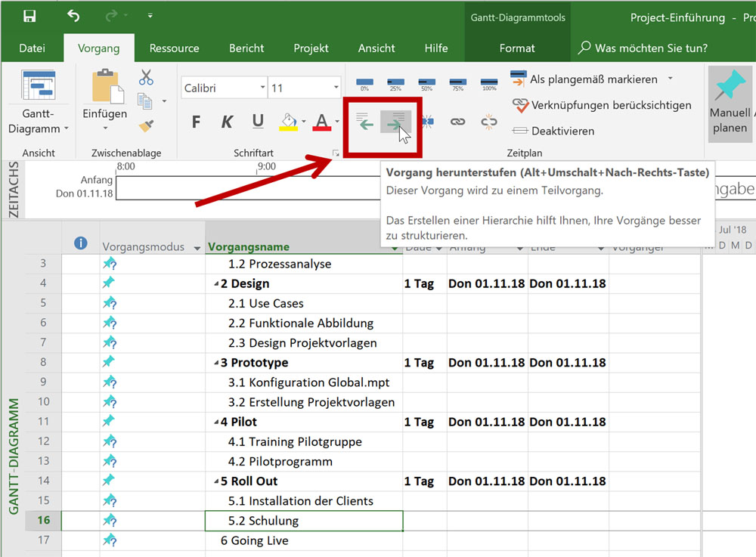
Task: Toggle bold formatting (F)
Action: (197, 122)
